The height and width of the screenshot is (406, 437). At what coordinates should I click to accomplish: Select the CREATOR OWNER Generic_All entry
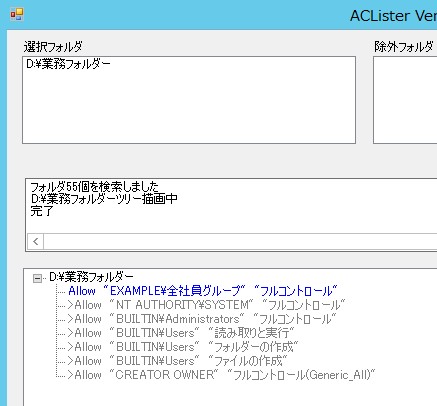(221, 375)
